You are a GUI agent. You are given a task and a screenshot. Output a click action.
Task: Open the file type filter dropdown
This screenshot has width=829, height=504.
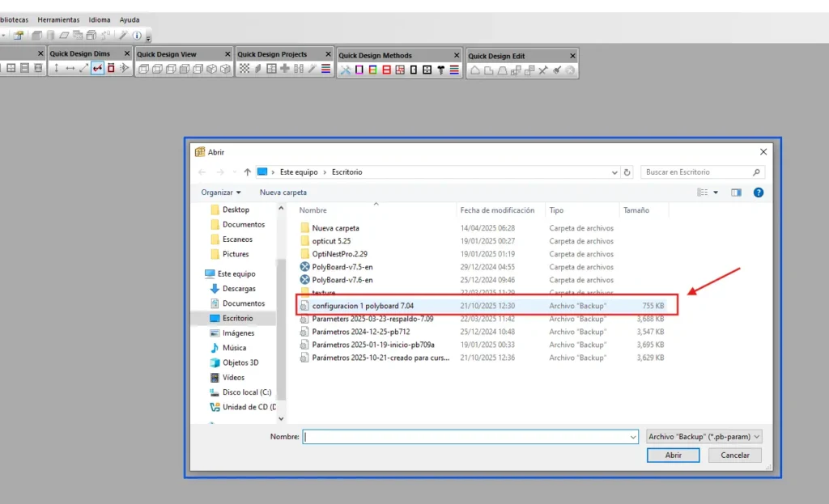(x=704, y=436)
